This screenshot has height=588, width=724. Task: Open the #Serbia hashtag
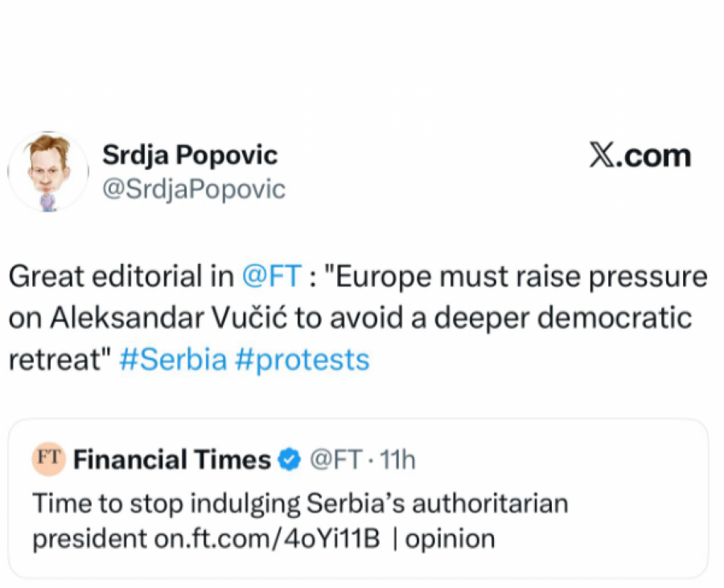click(173, 359)
